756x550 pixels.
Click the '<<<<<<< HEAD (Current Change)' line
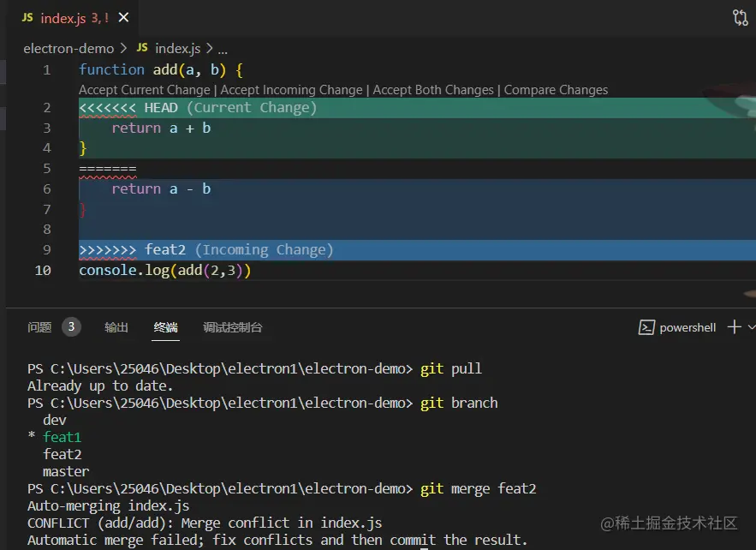(x=198, y=108)
